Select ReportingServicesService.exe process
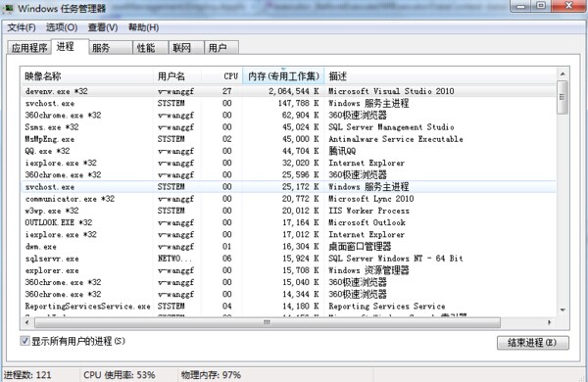The width and height of the screenshot is (588, 382). 289,307
